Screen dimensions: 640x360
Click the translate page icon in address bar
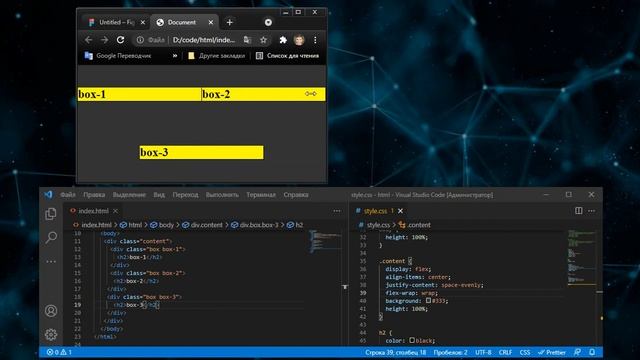(x=247, y=40)
